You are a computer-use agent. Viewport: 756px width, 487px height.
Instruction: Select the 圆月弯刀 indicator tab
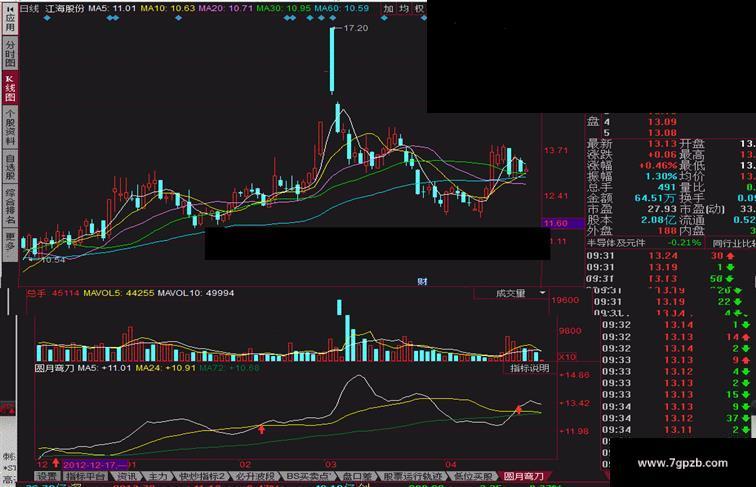524,476
